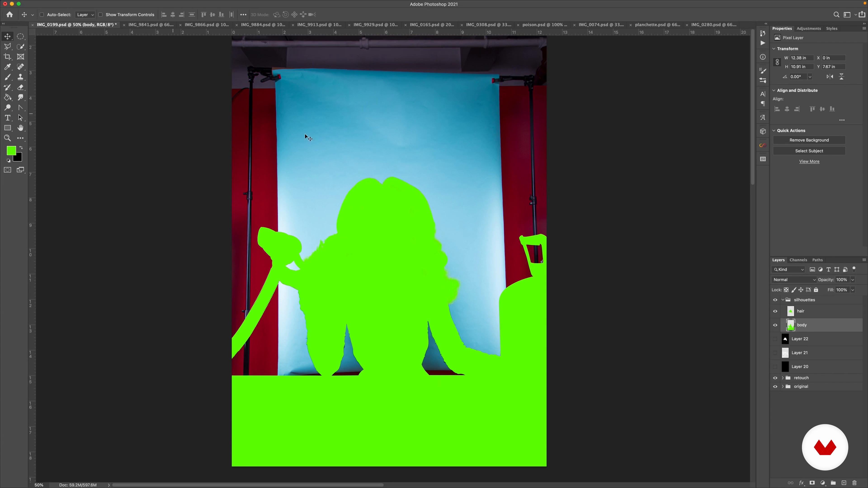The image size is (868, 488).
Task: Create a new layer group
Action: click(833, 483)
